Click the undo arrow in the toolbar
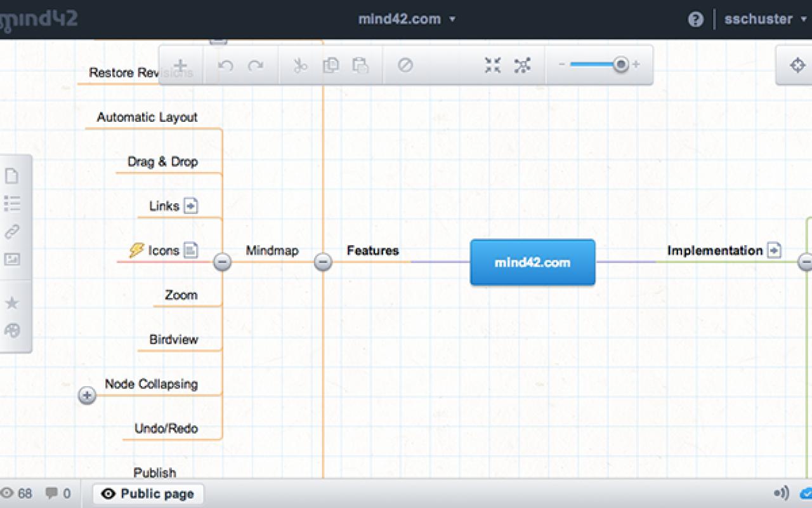812x508 pixels. point(225,65)
